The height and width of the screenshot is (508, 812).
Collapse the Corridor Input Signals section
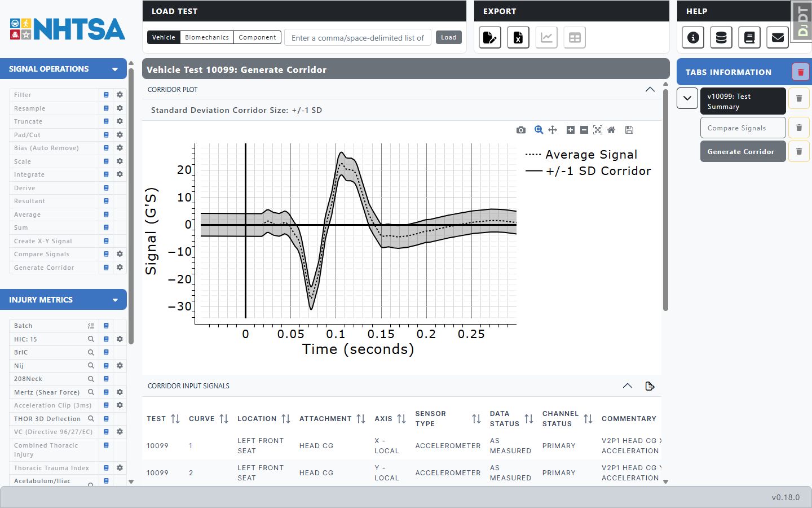tap(627, 386)
